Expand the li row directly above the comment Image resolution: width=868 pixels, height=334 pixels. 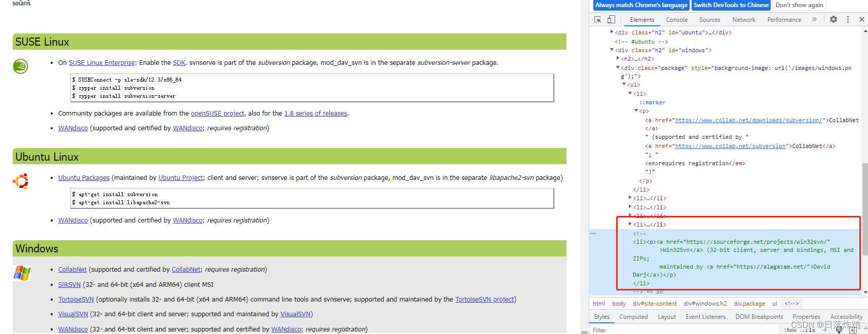630,224
